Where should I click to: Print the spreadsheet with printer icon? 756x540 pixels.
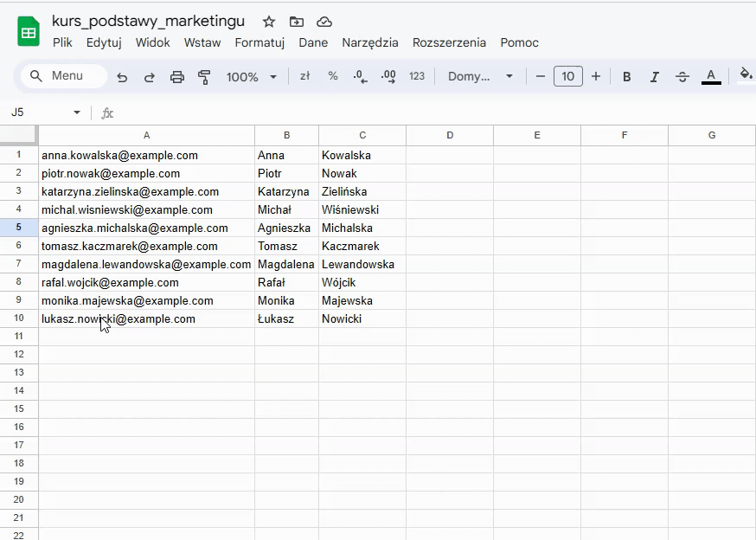coord(177,77)
